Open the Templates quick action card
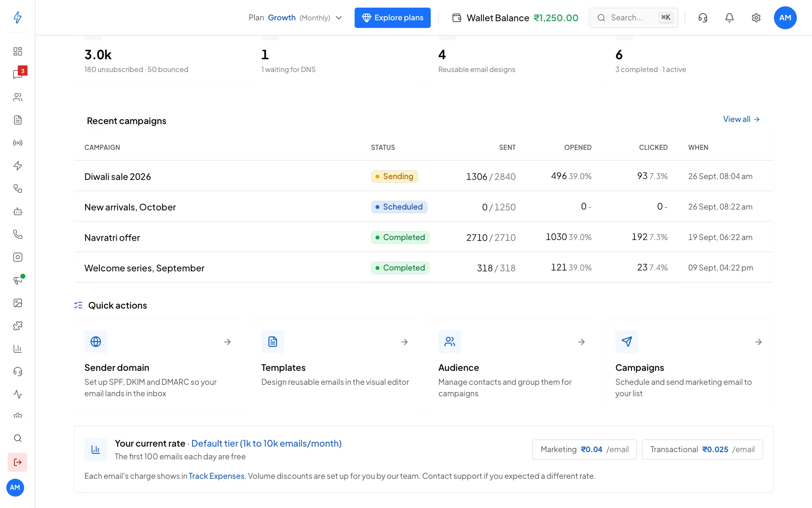 tap(335, 364)
